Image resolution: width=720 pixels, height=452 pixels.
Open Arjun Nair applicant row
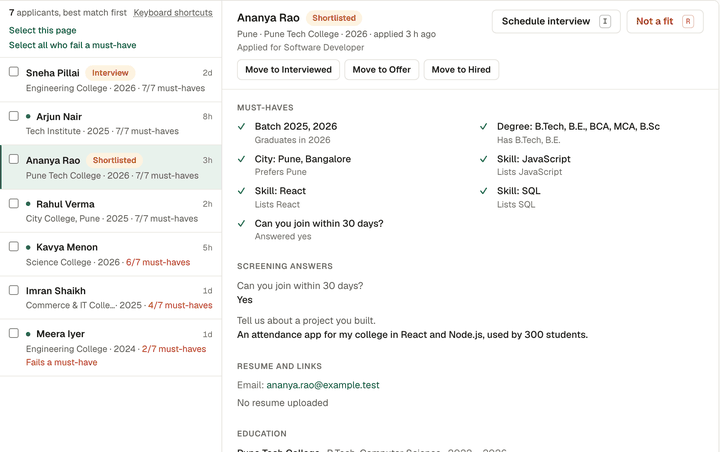pyautogui.click(x=111, y=124)
